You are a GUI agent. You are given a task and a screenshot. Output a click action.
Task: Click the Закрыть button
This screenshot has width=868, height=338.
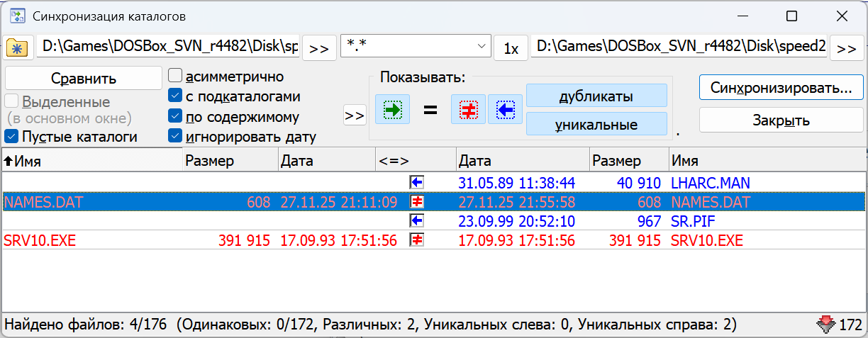click(781, 120)
